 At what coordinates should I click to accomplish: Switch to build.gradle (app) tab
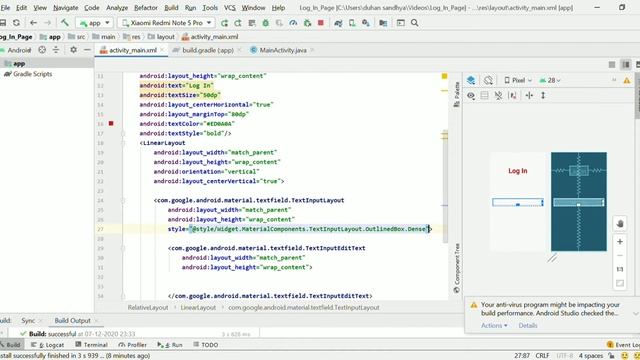pyautogui.click(x=207, y=50)
